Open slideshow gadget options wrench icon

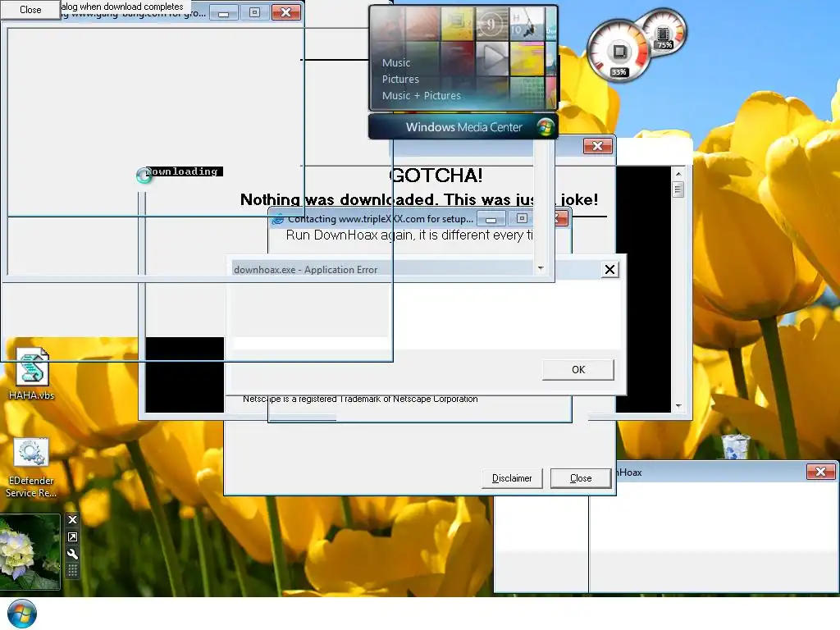tap(72, 554)
